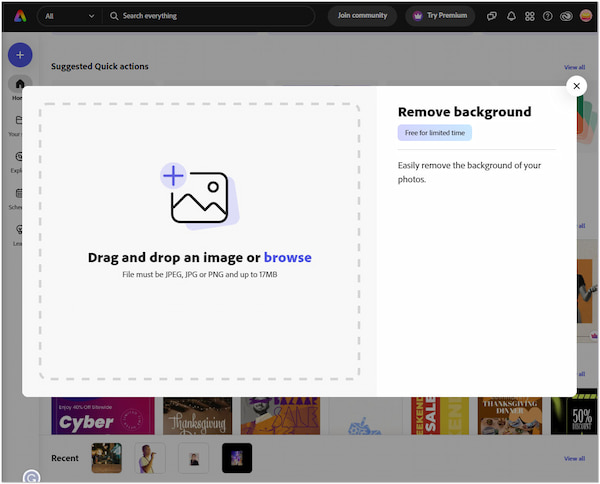Click the 'Easily remove the background' description
The height and width of the screenshot is (484, 600).
pyautogui.click(x=469, y=172)
